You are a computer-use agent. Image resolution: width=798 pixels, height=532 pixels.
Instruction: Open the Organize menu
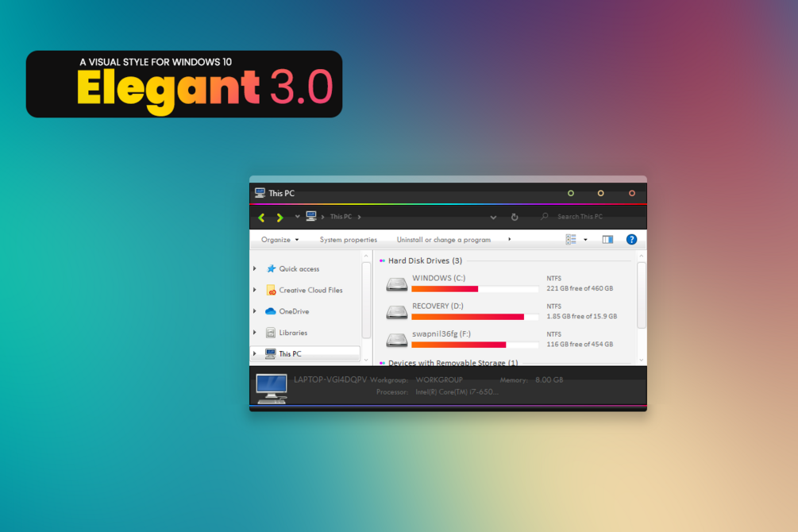pos(279,239)
